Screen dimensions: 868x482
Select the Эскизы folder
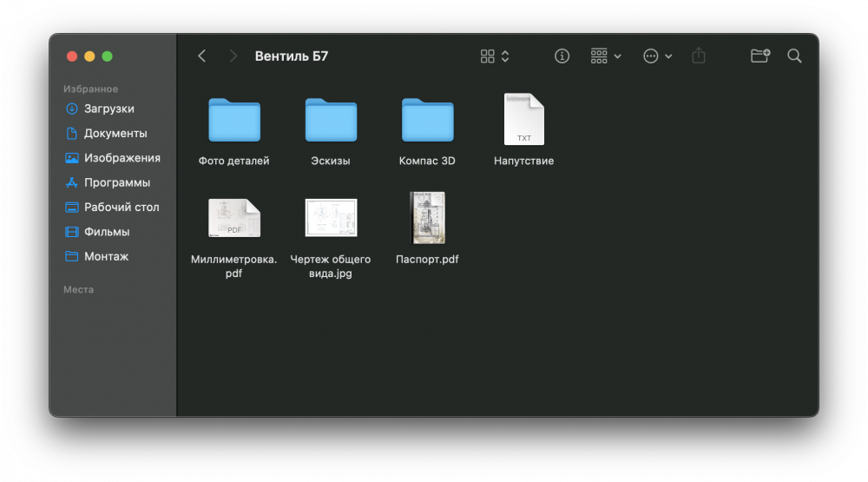(x=331, y=120)
